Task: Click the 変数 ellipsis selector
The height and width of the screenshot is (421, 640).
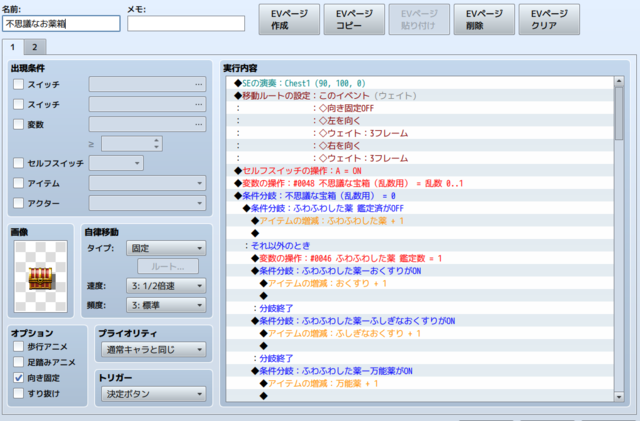Action: click(x=198, y=124)
